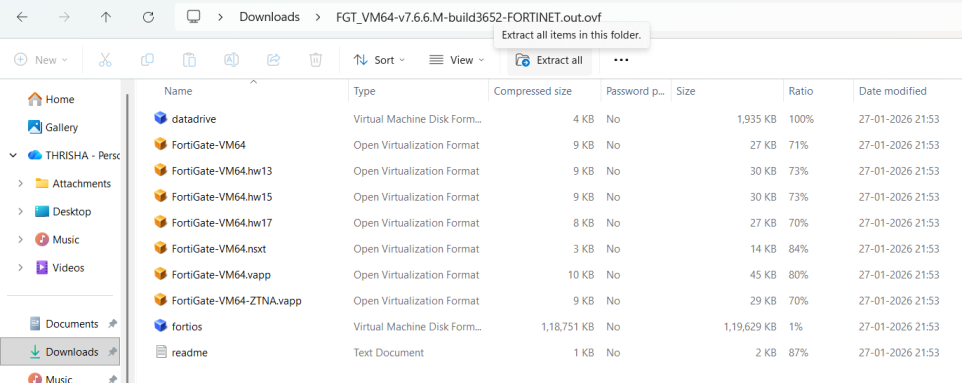The width and height of the screenshot is (962, 383).
Task: Open the View dropdown menu
Action: point(457,60)
